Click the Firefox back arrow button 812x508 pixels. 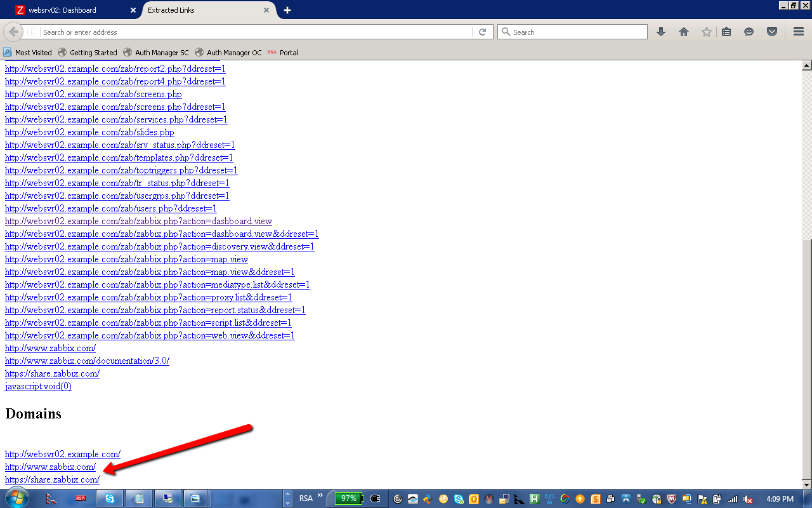13,32
